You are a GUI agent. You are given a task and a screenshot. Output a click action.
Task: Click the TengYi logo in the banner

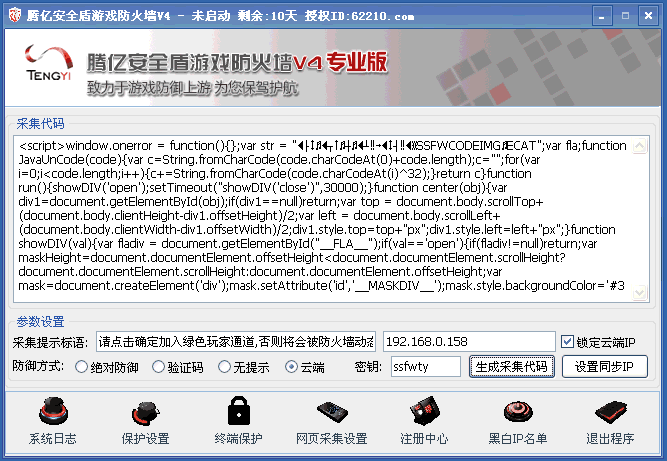coord(48,63)
